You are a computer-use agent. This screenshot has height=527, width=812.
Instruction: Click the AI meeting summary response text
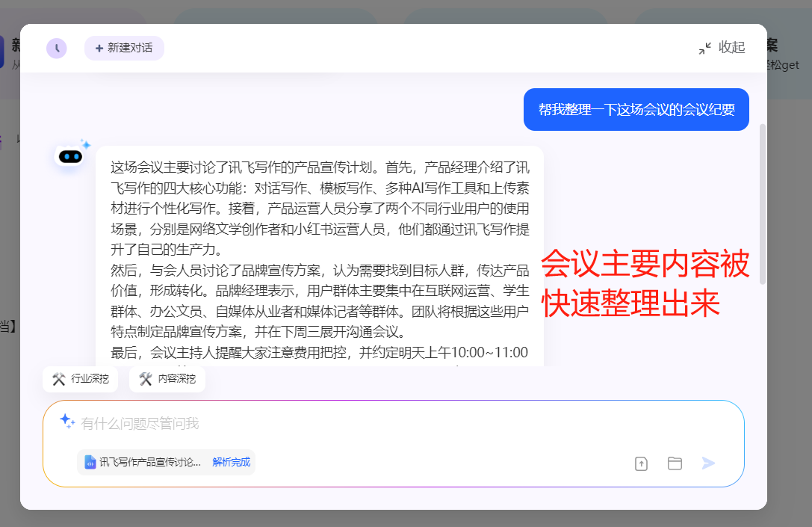coord(319,254)
